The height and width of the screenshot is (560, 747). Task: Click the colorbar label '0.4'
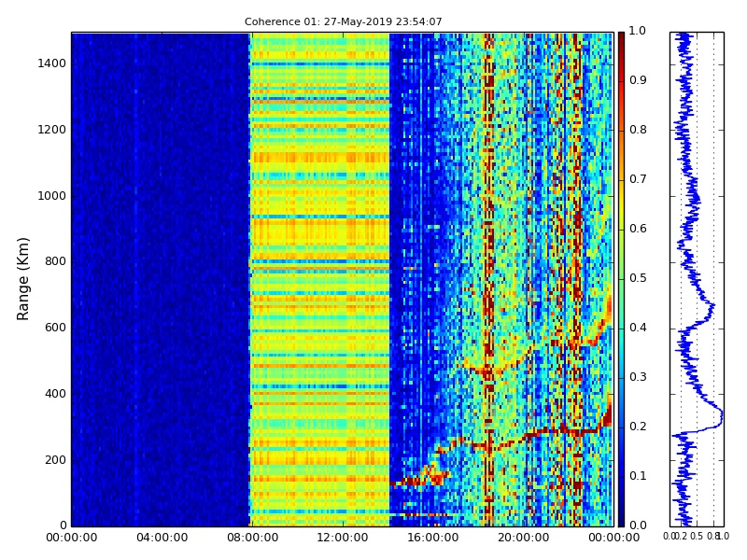(x=638, y=328)
